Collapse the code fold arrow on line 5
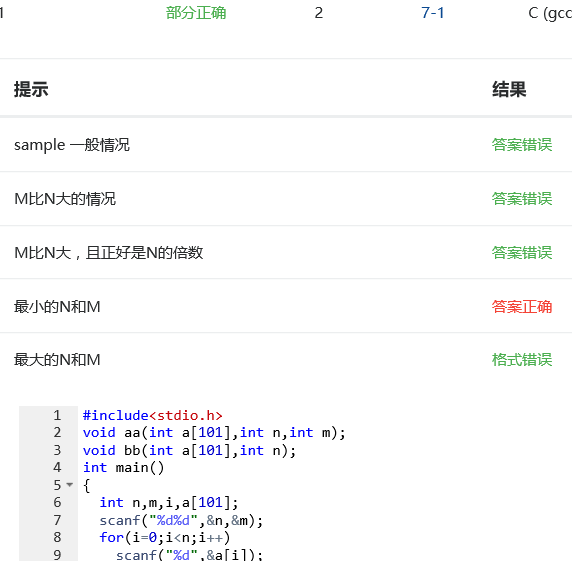This screenshot has height=561, width=572. pyautogui.click(x=70, y=485)
